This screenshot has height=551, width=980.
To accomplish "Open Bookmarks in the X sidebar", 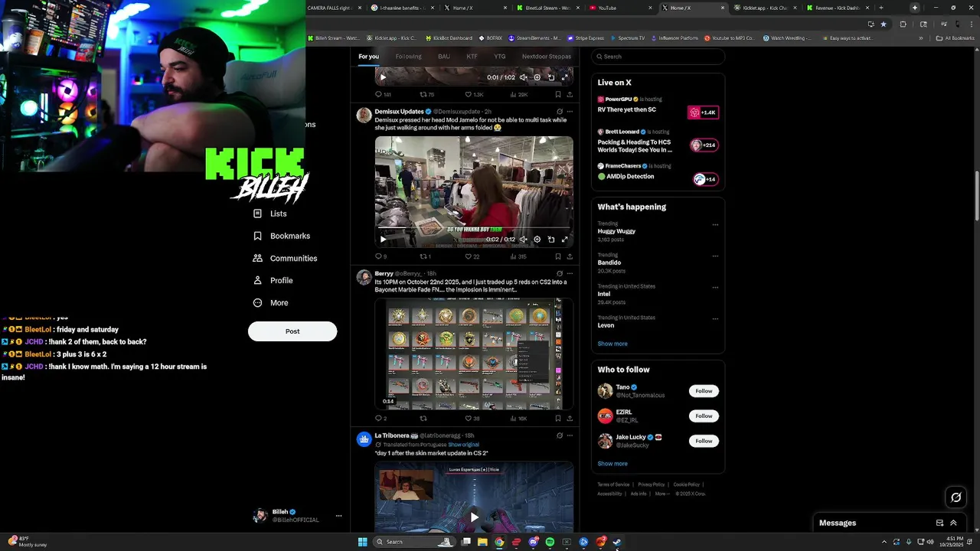I will (x=281, y=236).
